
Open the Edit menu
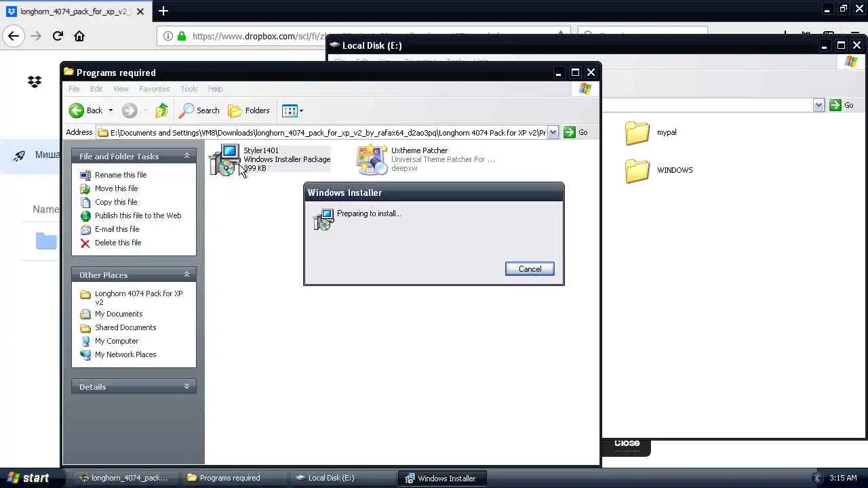pos(96,89)
